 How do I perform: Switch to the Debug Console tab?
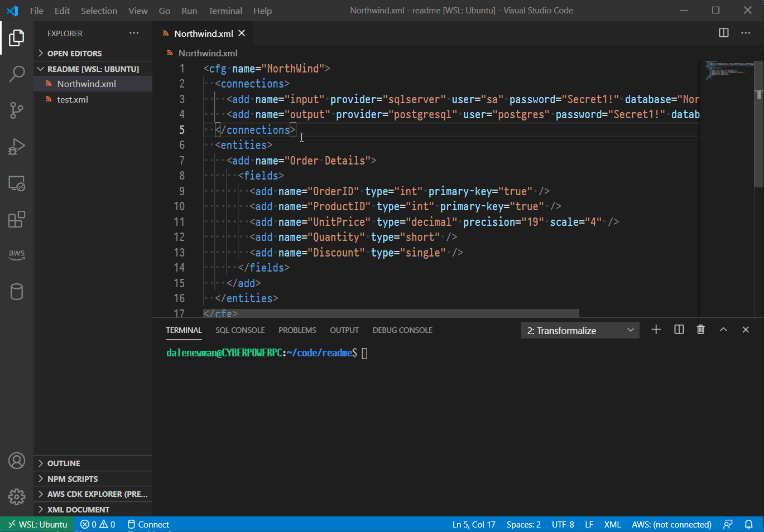point(402,330)
